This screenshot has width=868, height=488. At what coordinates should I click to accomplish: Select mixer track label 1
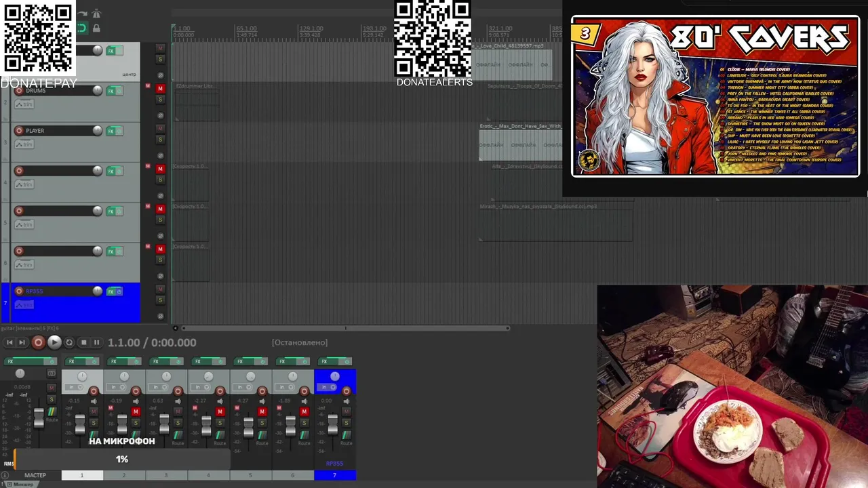[82, 475]
